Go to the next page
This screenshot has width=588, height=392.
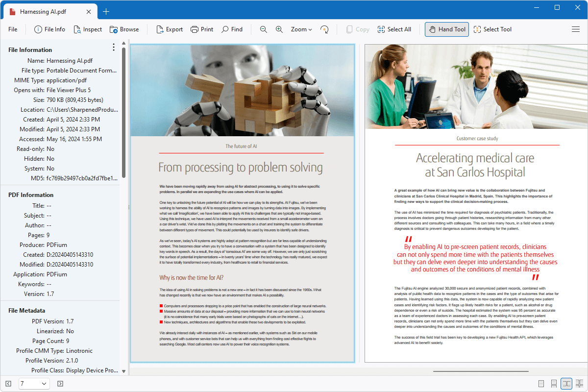(x=60, y=383)
